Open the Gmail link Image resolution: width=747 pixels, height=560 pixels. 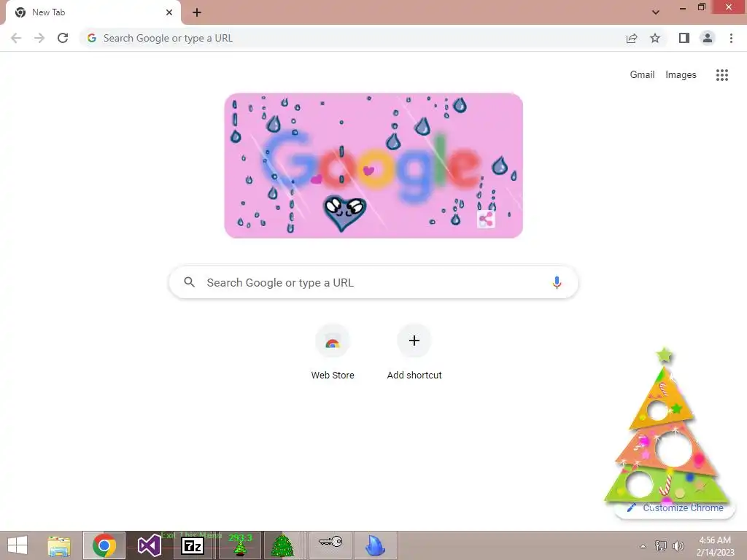pos(642,75)
